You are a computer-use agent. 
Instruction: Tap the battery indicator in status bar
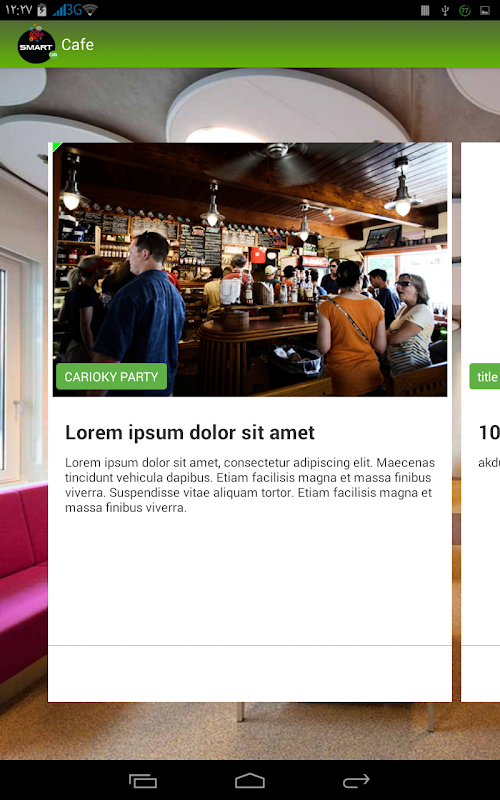tap(42, 10)
